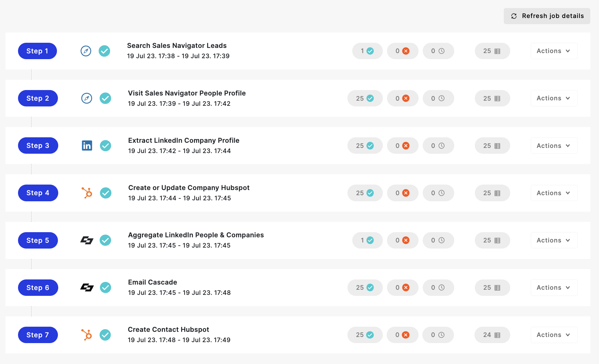Show pending count badge for Step 5
This screenshot has height=364, width=599.
click(x=438, y=240)
